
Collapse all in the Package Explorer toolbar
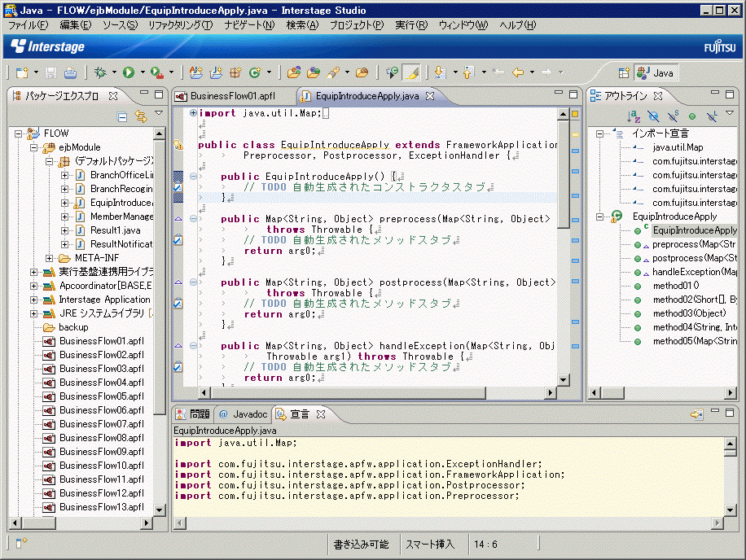tap(122, 116)
